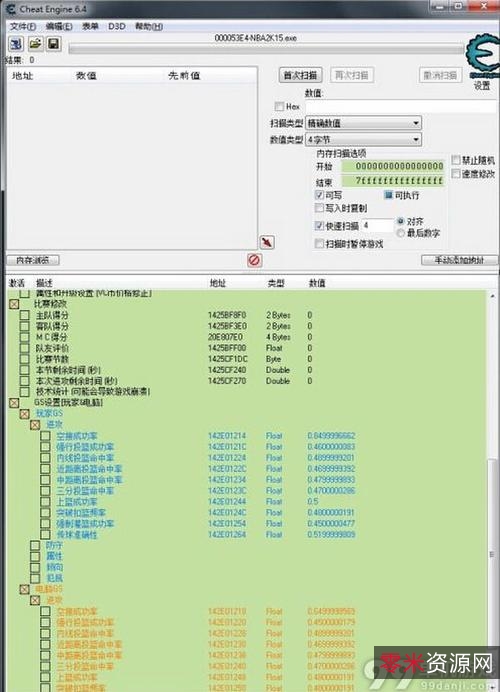
Task: Toggle the 可写 checkbox
Action: pos(320,195)
